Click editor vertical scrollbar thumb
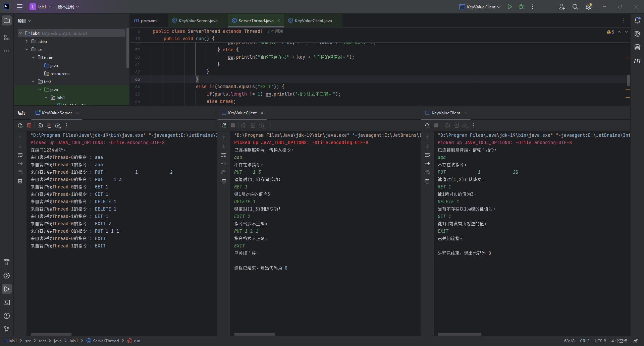644x346 pixels. (628, 80)
